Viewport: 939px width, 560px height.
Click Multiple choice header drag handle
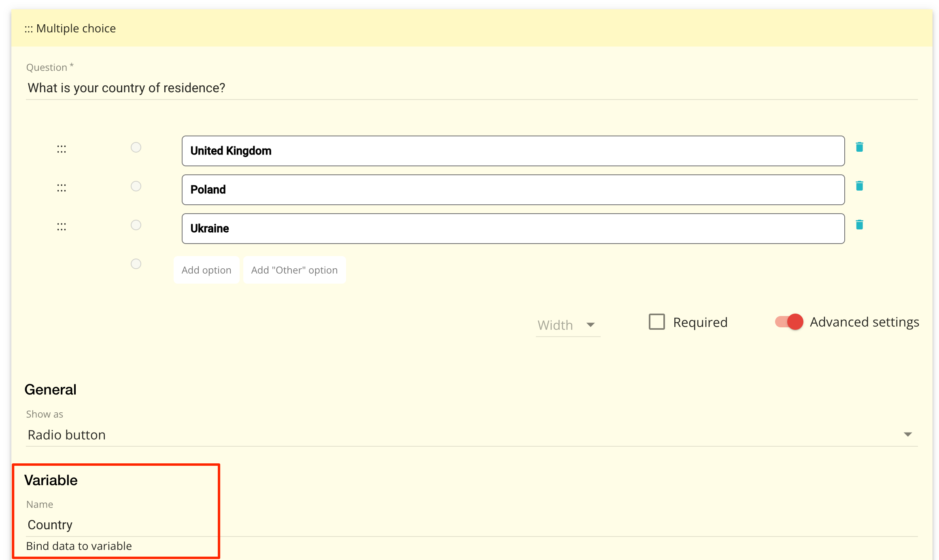click(28, 29)
